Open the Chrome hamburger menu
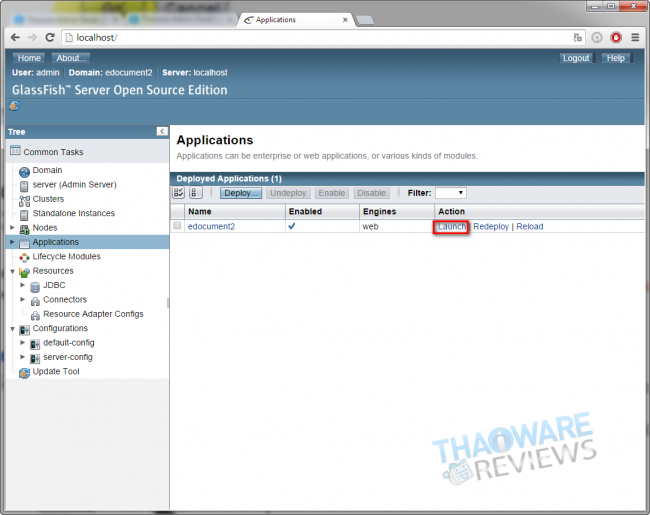Viewport: 650px width, 515px height. coord(635,38)
